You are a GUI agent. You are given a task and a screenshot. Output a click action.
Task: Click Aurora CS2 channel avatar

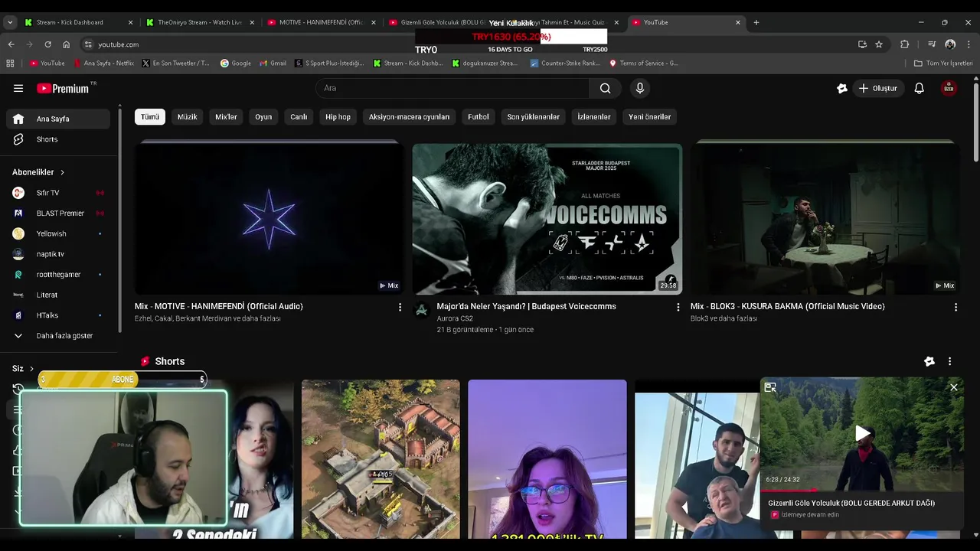coord(421,310)
